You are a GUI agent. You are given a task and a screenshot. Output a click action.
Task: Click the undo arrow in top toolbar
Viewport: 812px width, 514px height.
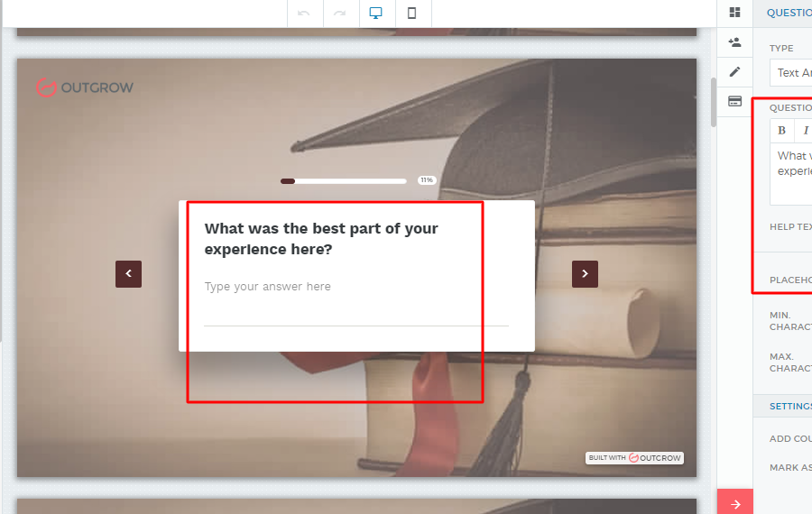[304, 14]
